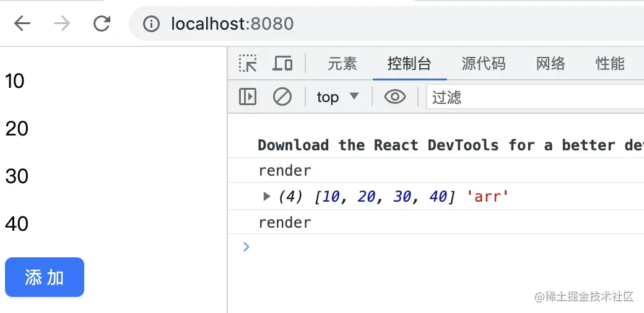
Task: Clear the console with the ban icon
Action: pos(282,97)
